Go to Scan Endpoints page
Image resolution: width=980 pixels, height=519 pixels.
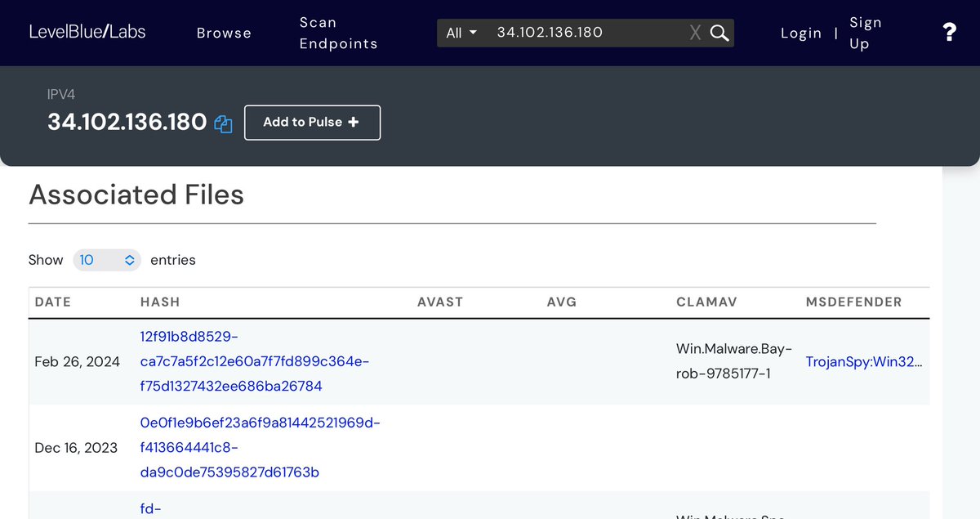338,33
